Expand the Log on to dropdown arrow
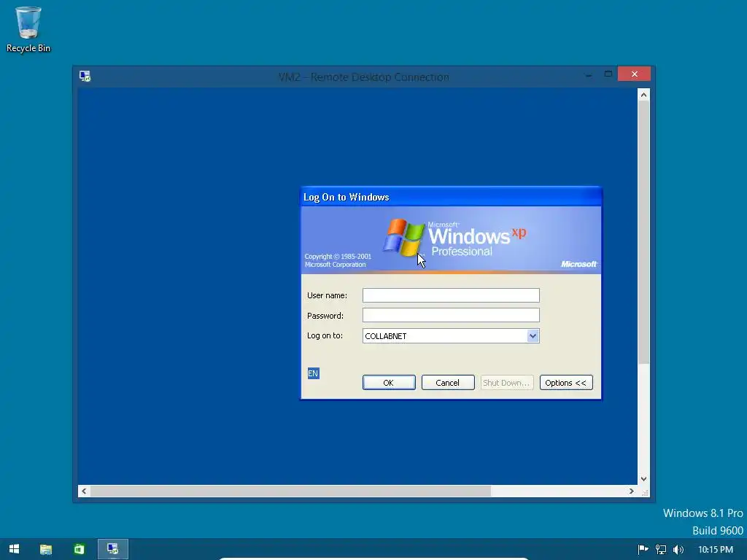This screenshot has width=747, height=560. 533,335
